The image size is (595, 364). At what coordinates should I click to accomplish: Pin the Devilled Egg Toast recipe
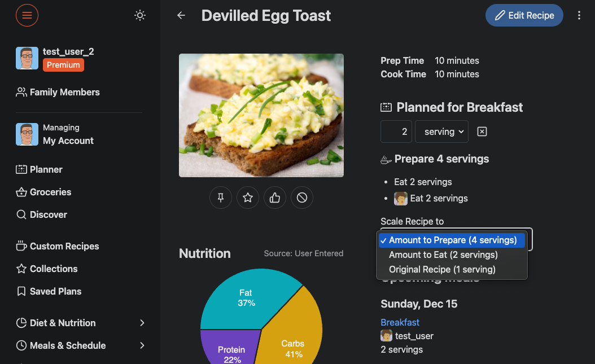pyautogui.click(x=221, y=198)
